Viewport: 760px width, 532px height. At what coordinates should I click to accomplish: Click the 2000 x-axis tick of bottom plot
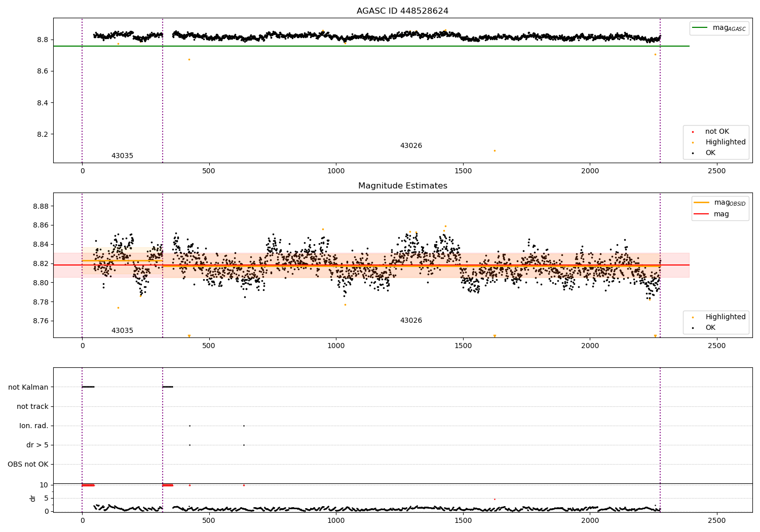(x=590, y=520)
